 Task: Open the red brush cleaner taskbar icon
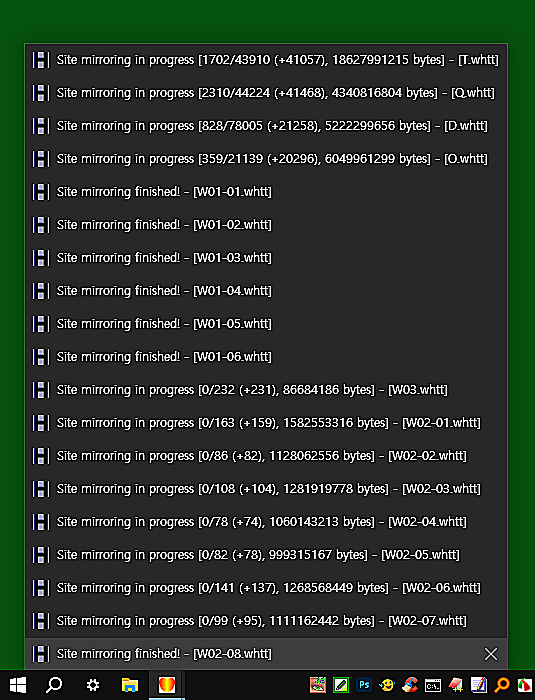click(410, 684)
